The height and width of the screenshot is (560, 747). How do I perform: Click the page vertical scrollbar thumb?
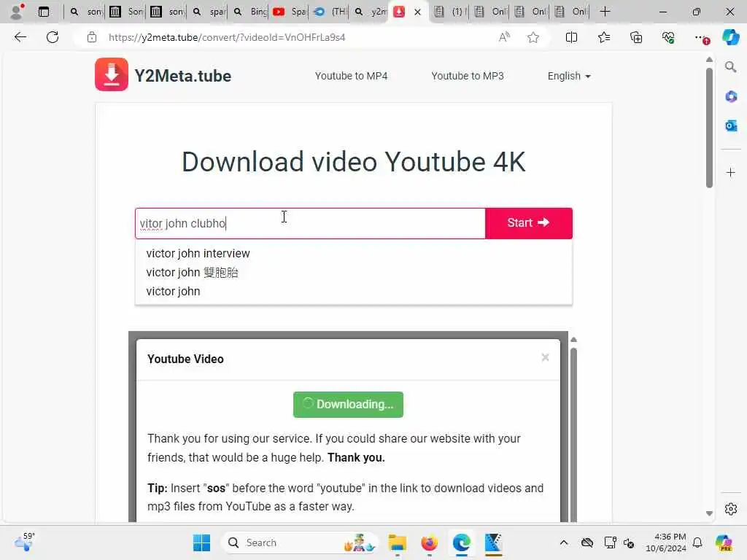point(709,128)
